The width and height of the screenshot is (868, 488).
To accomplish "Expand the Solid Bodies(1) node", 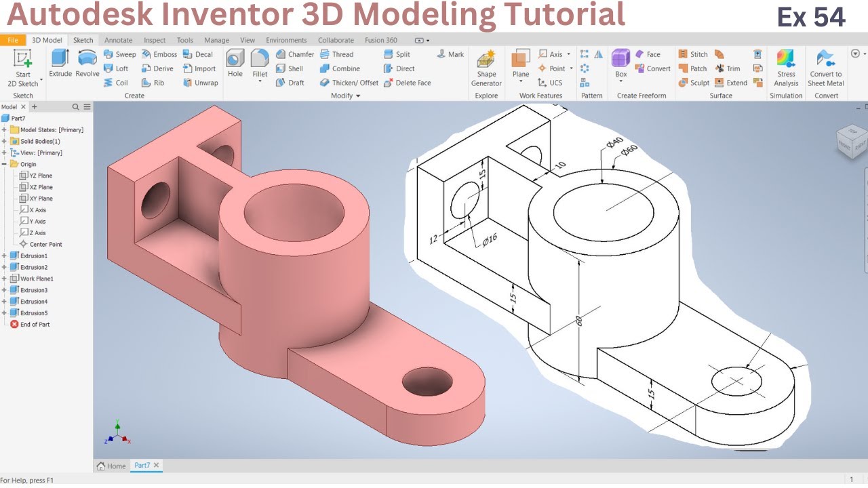I will 4,141.
